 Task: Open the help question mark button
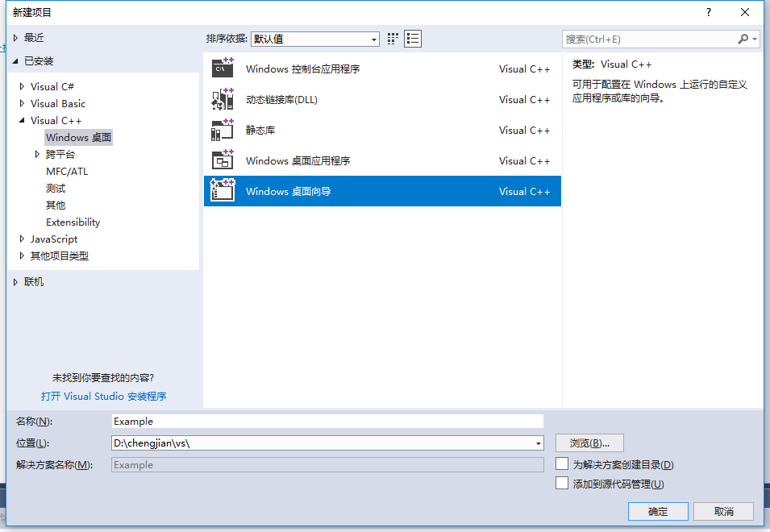(708, 12)
